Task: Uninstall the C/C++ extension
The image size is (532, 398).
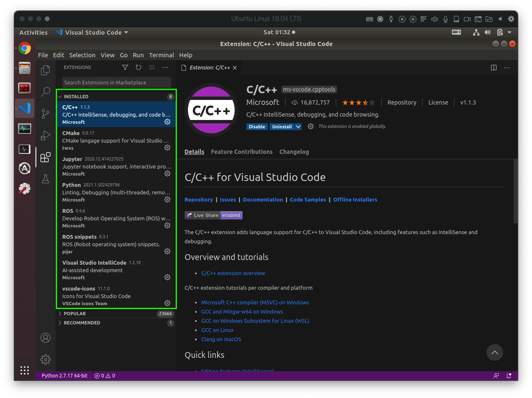Action: point(282,127)
